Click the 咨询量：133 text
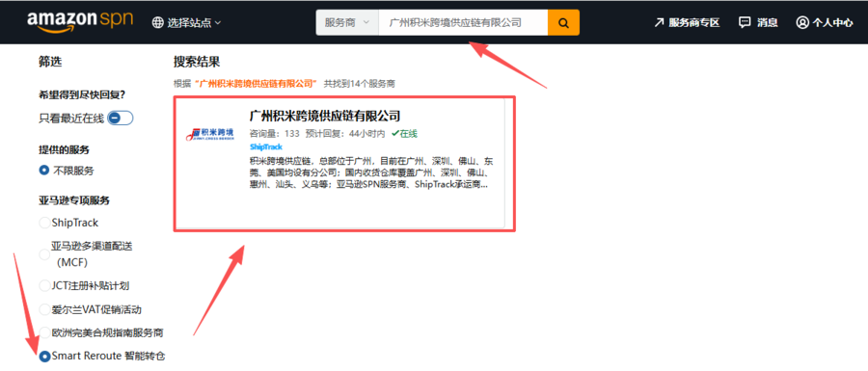Screen dimensions: 868x371 tap(275, 133)
